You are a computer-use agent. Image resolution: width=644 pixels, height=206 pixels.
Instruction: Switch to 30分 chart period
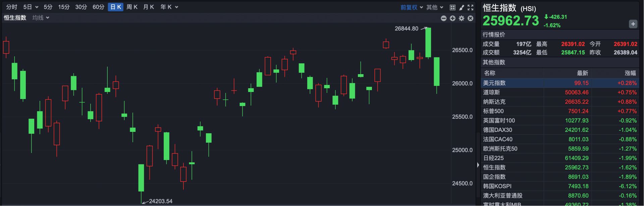pos(81,7)
